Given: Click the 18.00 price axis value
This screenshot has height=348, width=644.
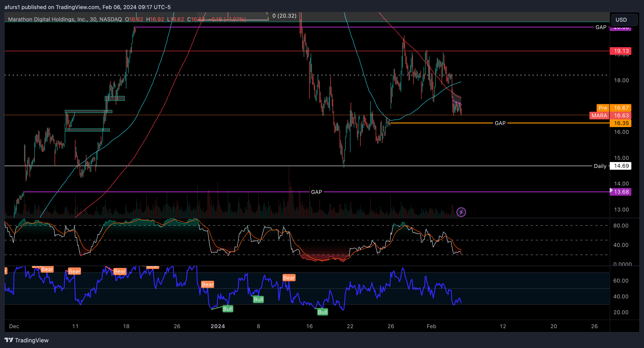Looking at the screenshot, I should (621, 80).
